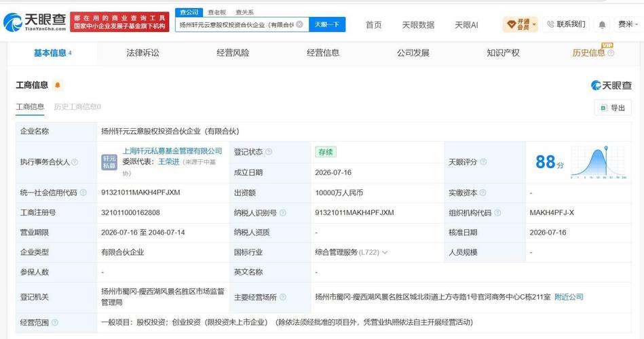Select the 历史工商信息 sub-tab
This screenshot has width=644, height=339.
coord(77,106)
